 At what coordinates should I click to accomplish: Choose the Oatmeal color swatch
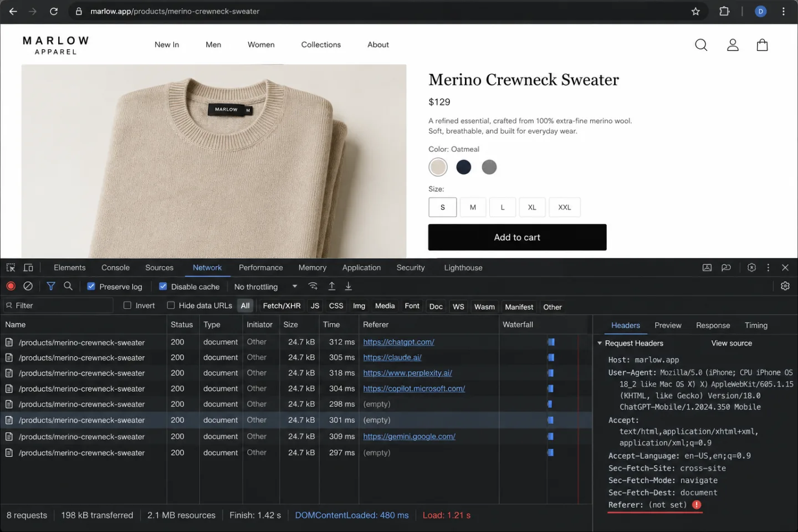pyautogui.click(x=438, y=167)
